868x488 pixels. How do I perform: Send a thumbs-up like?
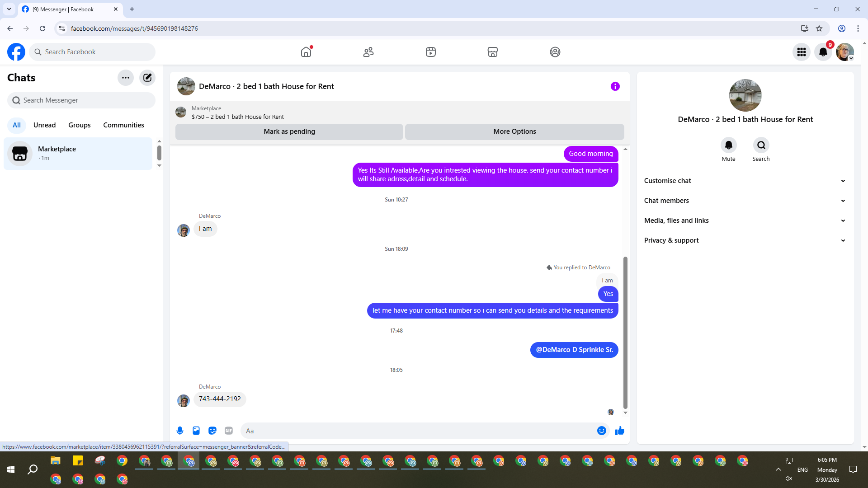pos(619,431)
